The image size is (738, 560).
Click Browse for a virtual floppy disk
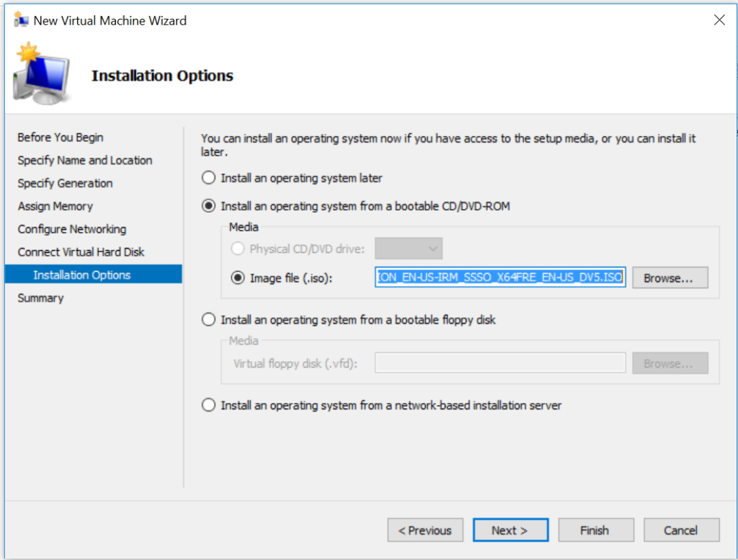pos(670,363)
